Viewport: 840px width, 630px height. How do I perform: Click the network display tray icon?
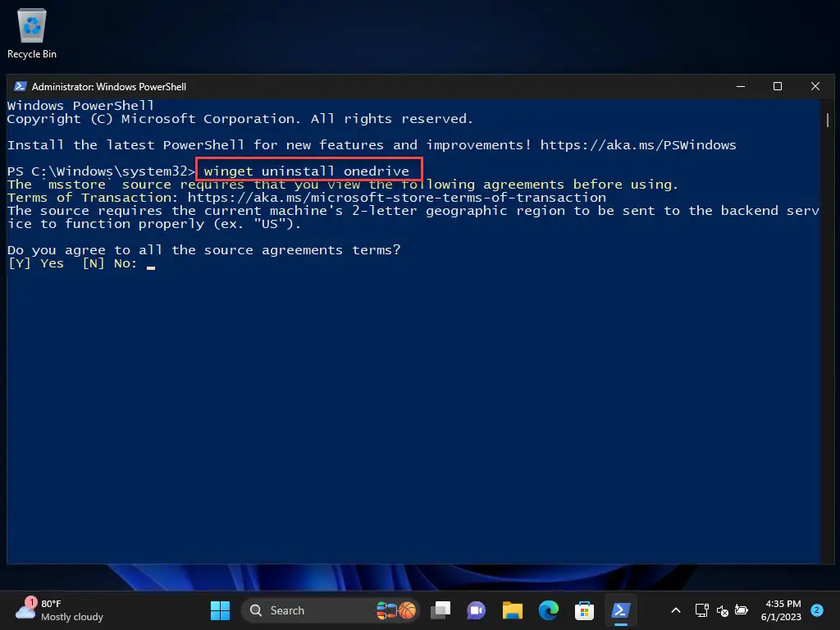click(702, 610)
